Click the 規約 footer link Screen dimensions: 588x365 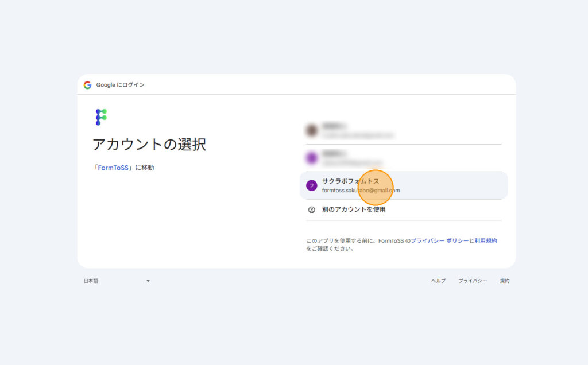(x=505, y=281)
